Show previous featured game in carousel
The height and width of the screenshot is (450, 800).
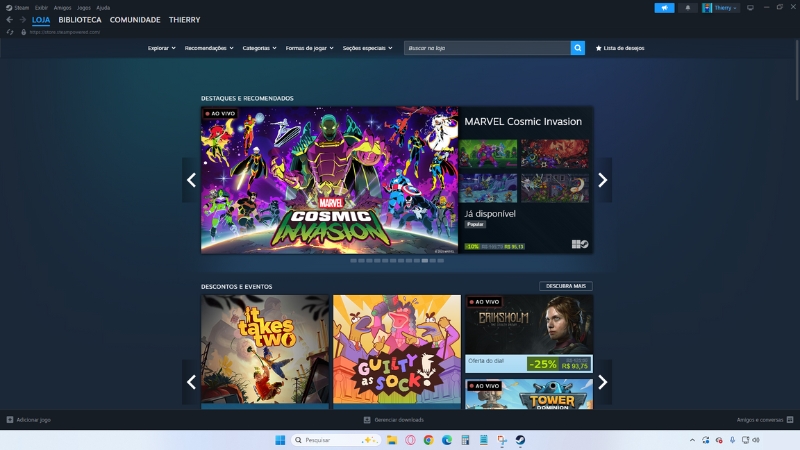(x=191, y=180)
